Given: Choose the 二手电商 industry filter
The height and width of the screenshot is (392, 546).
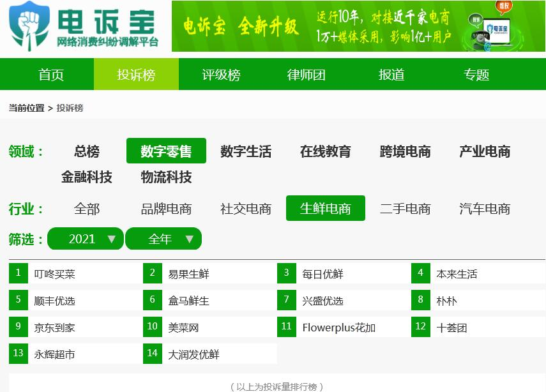Looking at the screenshot, I should (x=405, y=209).
